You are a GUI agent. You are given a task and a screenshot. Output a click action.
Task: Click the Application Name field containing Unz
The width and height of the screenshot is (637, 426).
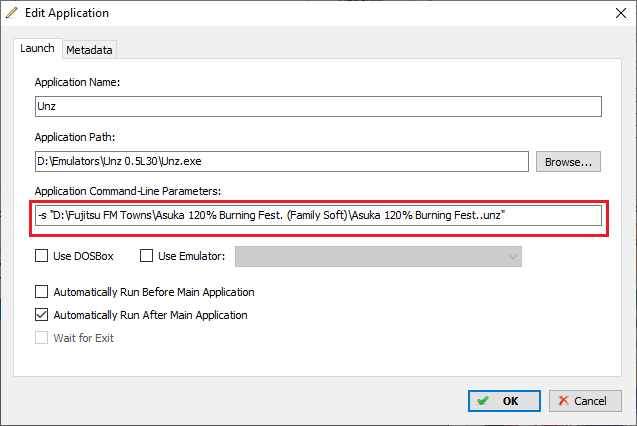(x=318, y=106)
